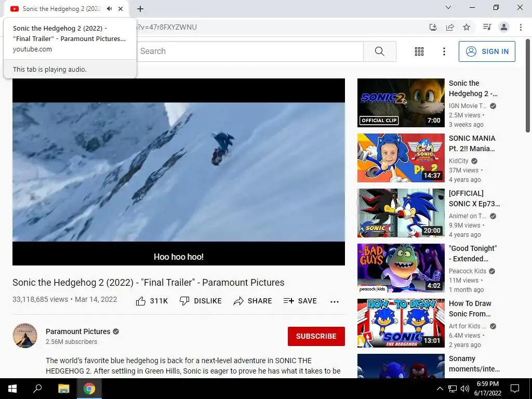Click the page vertical scrollbar thumb
The image size is (532, 399).
click(528, 86)
